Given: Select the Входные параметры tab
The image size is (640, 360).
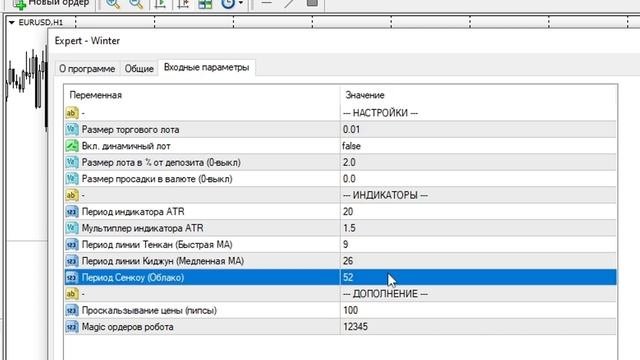Looking at the screenshot, I should (x=207, y=67).
